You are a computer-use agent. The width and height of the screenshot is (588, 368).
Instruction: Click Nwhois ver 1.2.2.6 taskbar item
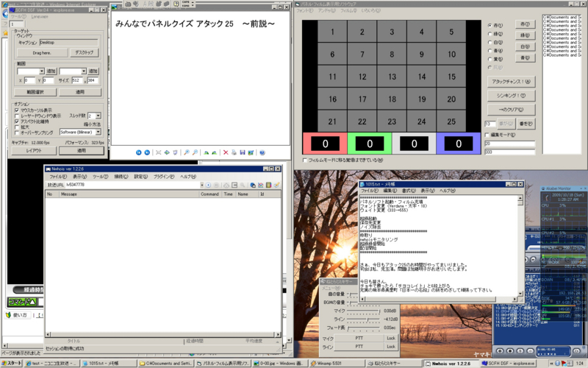click(451, 364)
